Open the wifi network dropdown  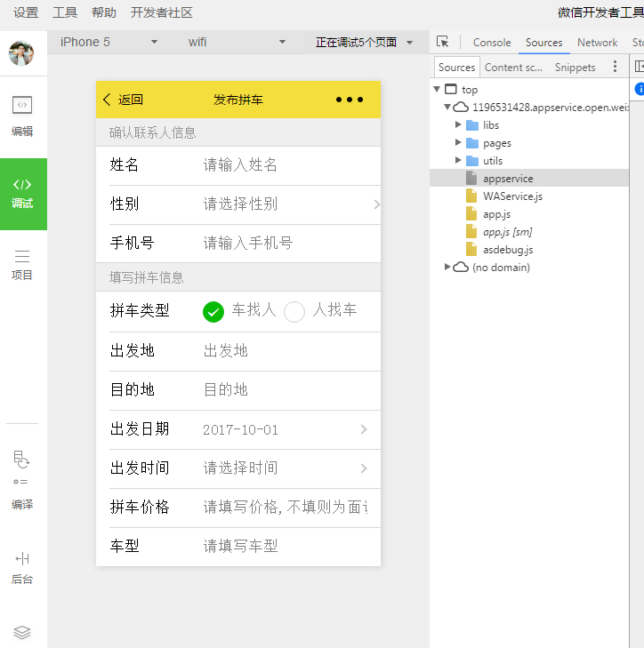pos(237,42)
